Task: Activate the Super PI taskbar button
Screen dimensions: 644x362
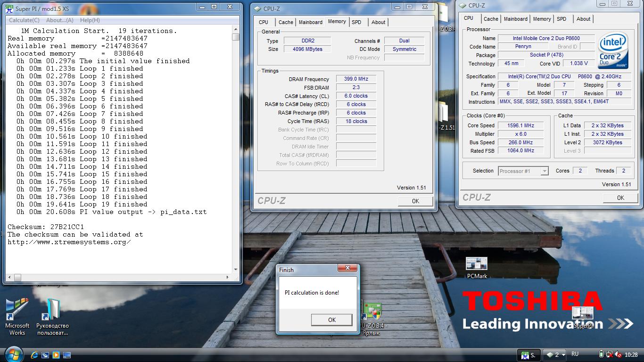Action: pyautogui.click(x=528, y=354)
